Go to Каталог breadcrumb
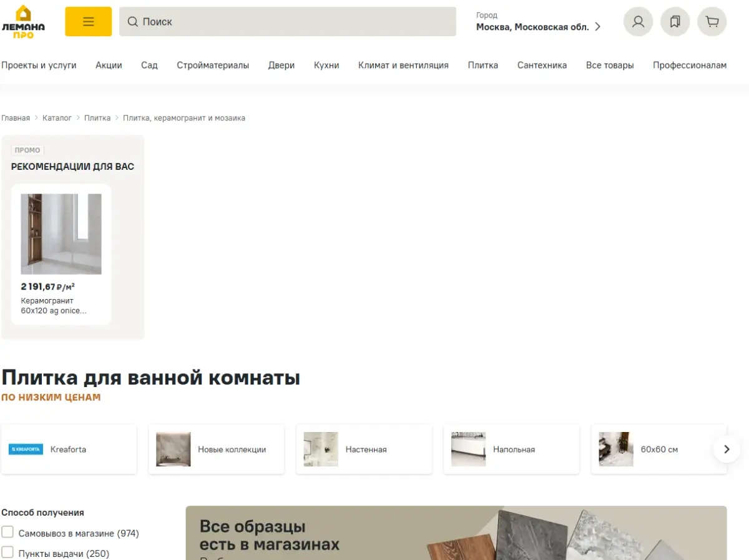Screen dimensions: 749x560 (x=57, y=118)
